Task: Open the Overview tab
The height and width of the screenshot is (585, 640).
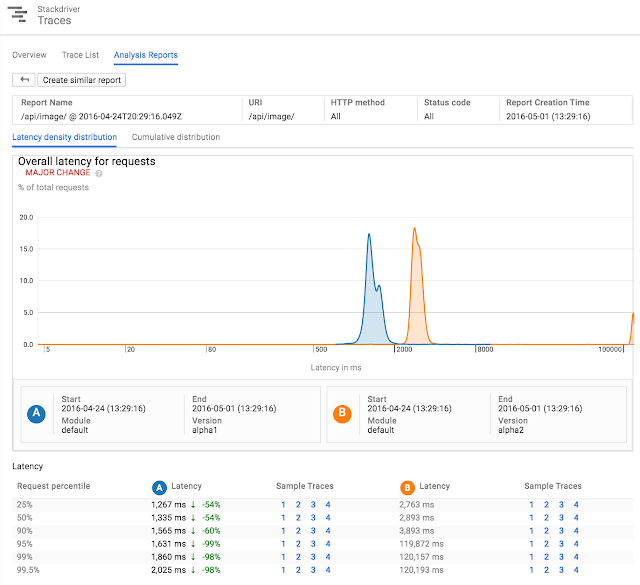Action: [x=29, y=55]
